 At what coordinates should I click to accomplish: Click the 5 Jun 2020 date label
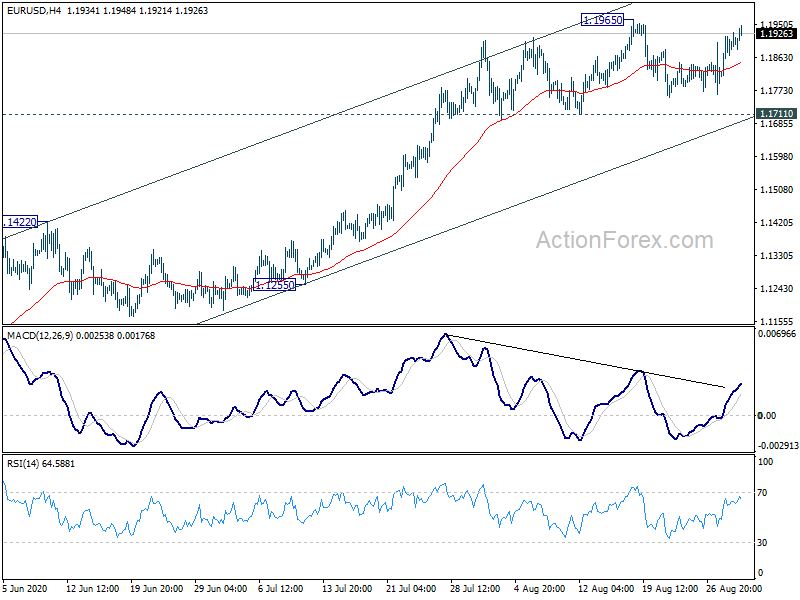tap(24, 589)
